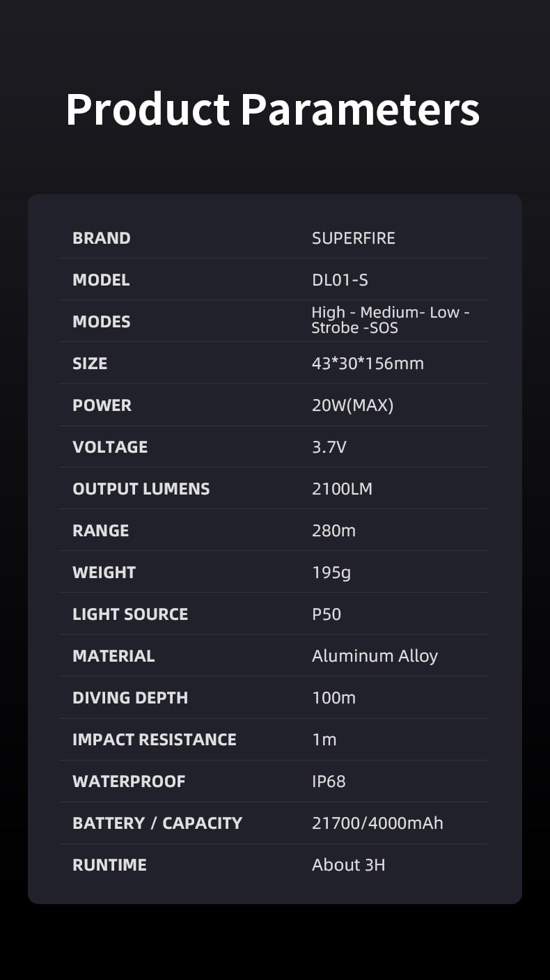Click the WEIGHT row label
Image resolution: width=550 pixels, height=980 pixels.
coord(104,573)
